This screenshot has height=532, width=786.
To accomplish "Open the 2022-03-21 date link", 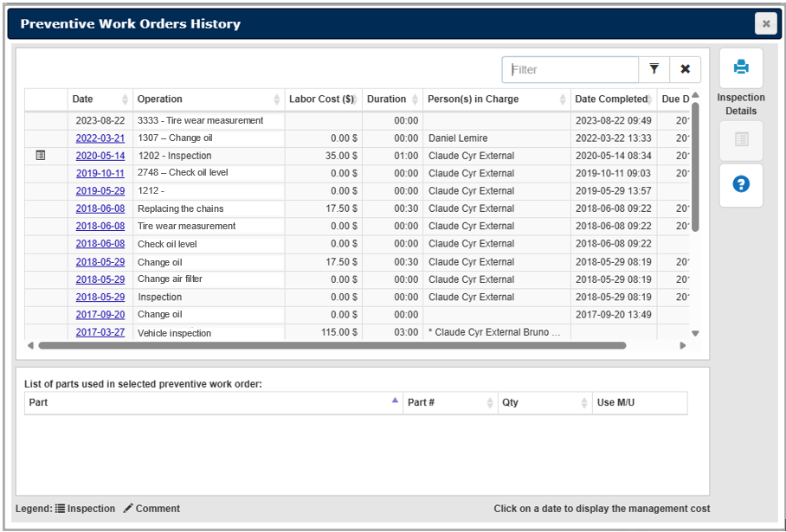I will tap(100, 138).
